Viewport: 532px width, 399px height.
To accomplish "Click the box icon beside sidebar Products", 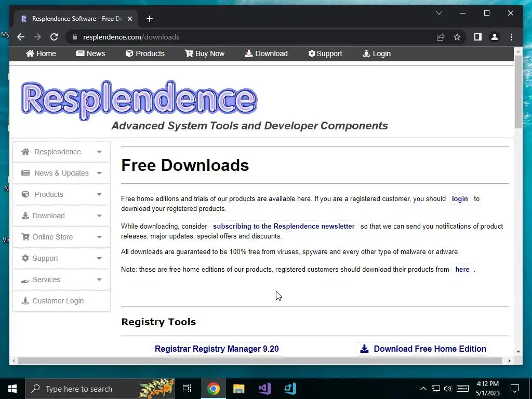I will tap(25, 194).
